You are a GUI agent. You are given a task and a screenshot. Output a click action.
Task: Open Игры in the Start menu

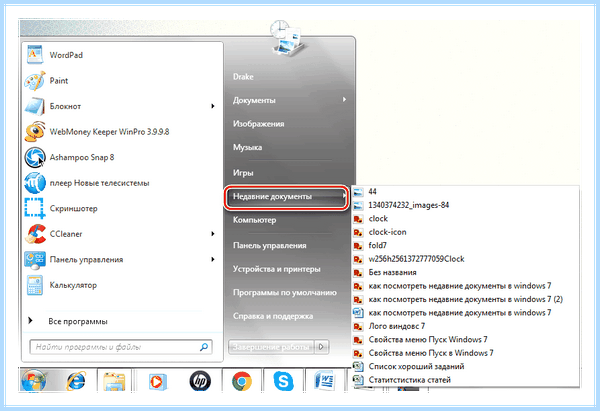[243, 173]
